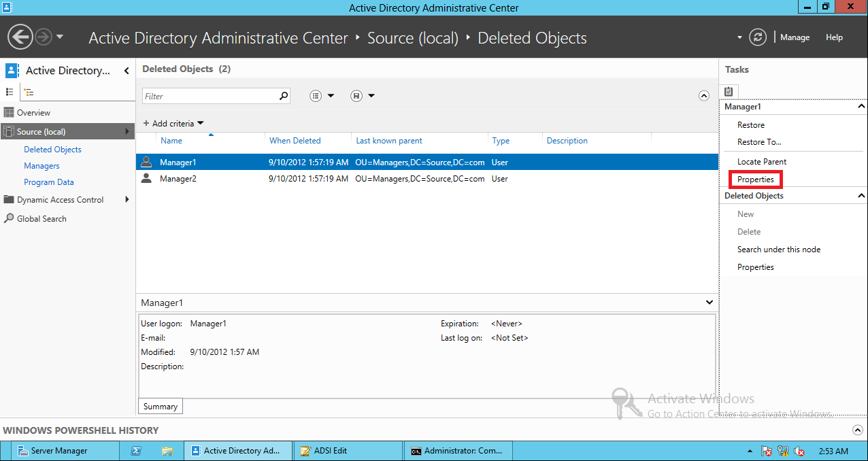This screenshot has height=461, width=868.
Task: Select Dynamic Access Control node
Action: (60, 200)
